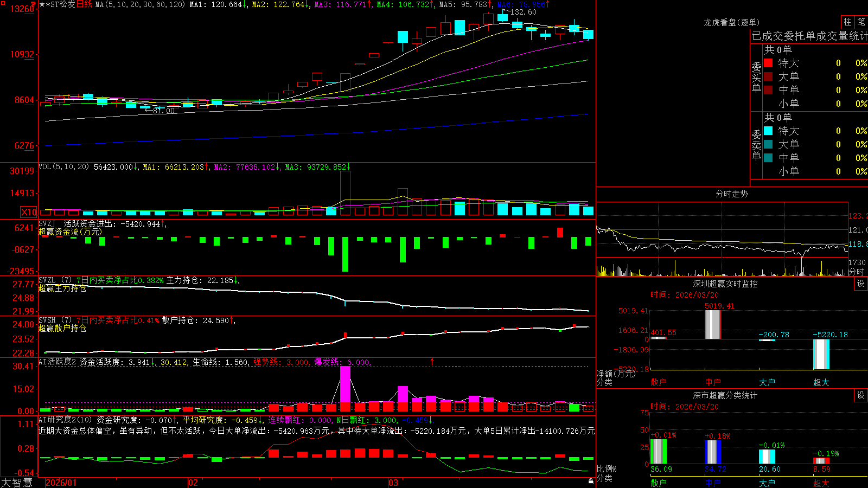Click the 超大 label under 比例% chart
The height and width of the screenshot is (488, 868).
(821, 483)
